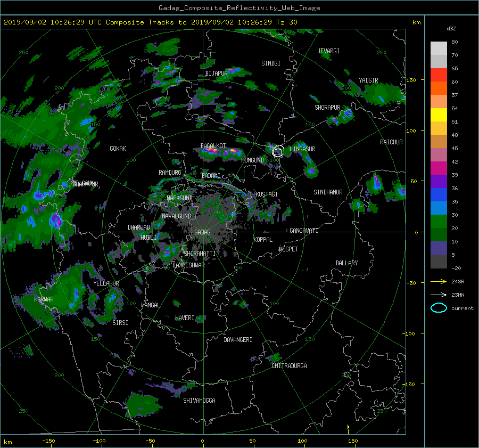Click the 'LAXMESHWAR' city label

pyautogui.click(x=188, y=265)
